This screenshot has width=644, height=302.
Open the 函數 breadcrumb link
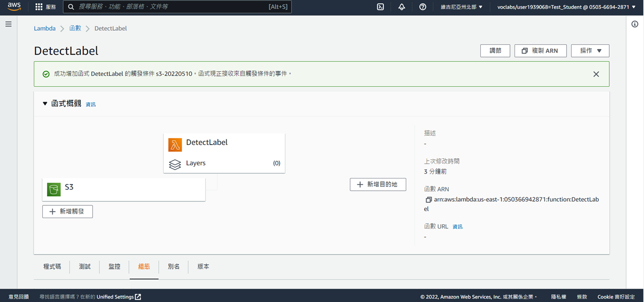click(x=75, y=29)
